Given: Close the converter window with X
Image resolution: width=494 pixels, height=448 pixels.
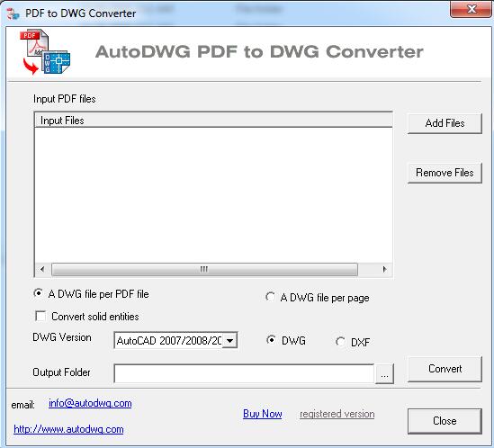Looking at the screenshot, I should (x=472, y=9).
